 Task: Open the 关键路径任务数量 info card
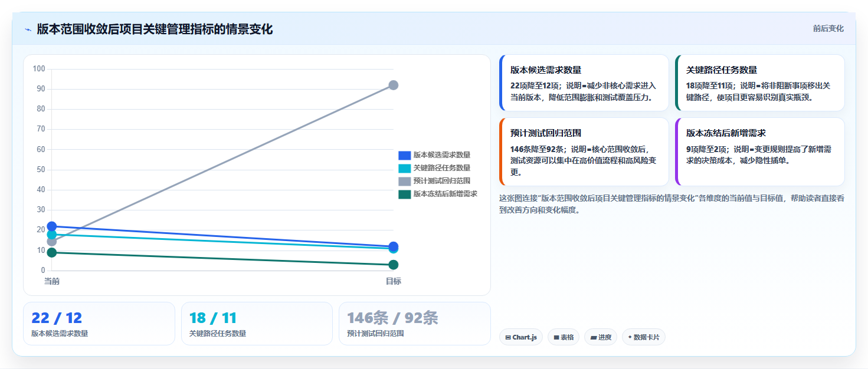(760, 83)
